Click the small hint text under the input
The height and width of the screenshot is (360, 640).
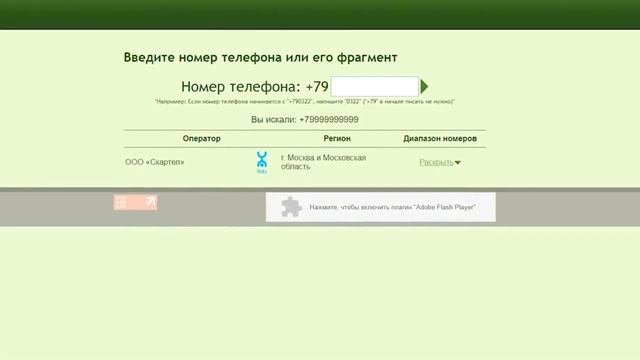[305, 101]
